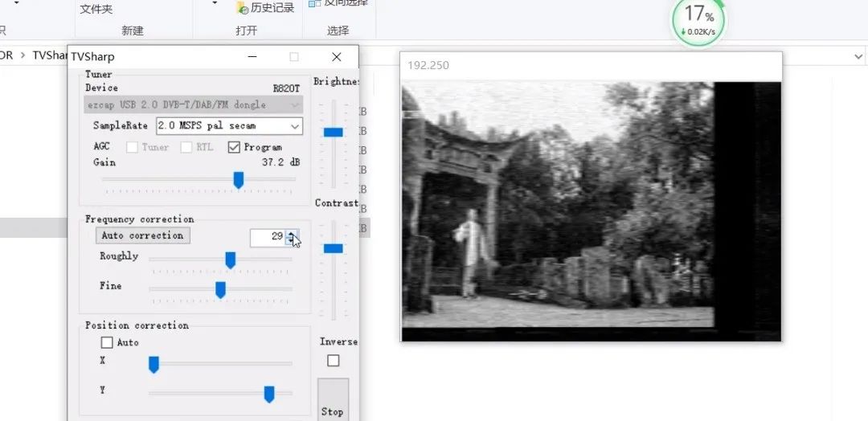Click the X position slider handle
The width and height of the screenshot is (868, 421).
coord(154,365)
